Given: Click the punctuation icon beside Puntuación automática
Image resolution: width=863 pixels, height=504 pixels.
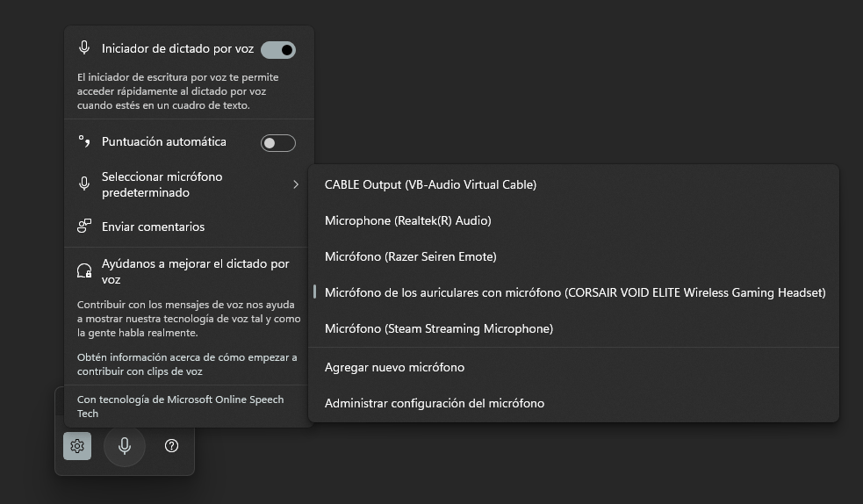Looking at the screenshot, I should (84, 141).
